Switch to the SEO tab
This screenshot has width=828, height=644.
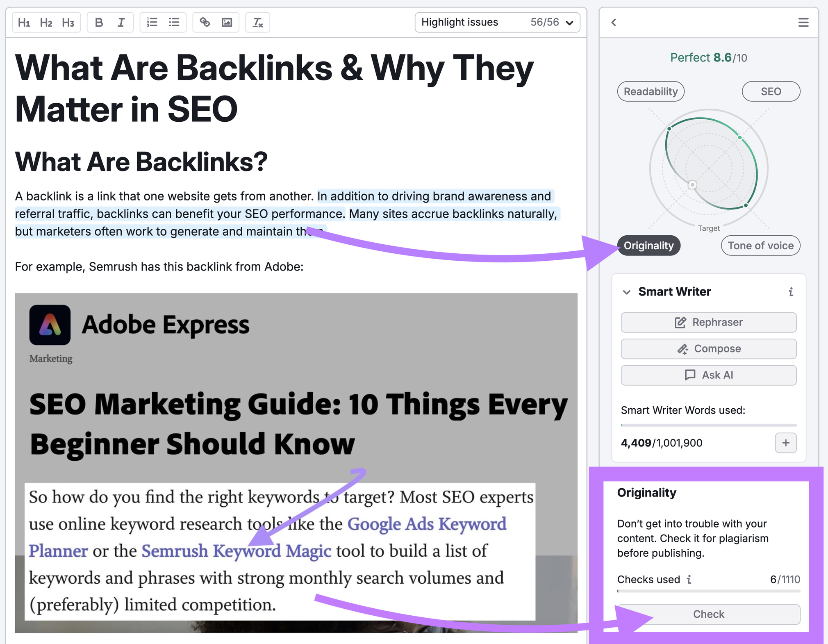(x=771, y=91)
